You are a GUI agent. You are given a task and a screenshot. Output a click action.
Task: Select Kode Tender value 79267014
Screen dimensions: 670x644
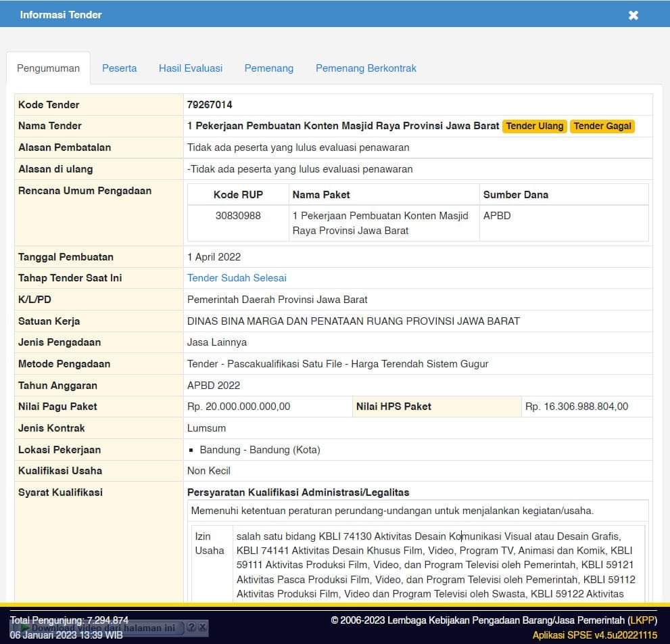(210, 105)
